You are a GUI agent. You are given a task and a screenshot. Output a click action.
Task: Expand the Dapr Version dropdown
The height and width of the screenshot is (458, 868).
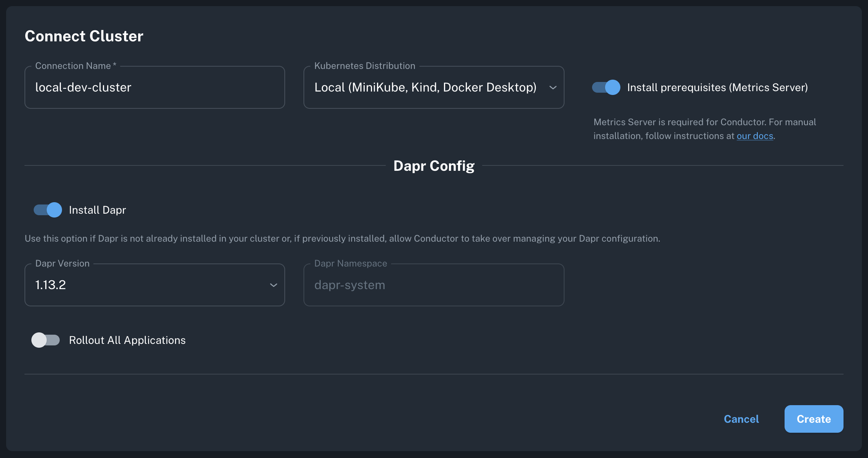[155, 285]
